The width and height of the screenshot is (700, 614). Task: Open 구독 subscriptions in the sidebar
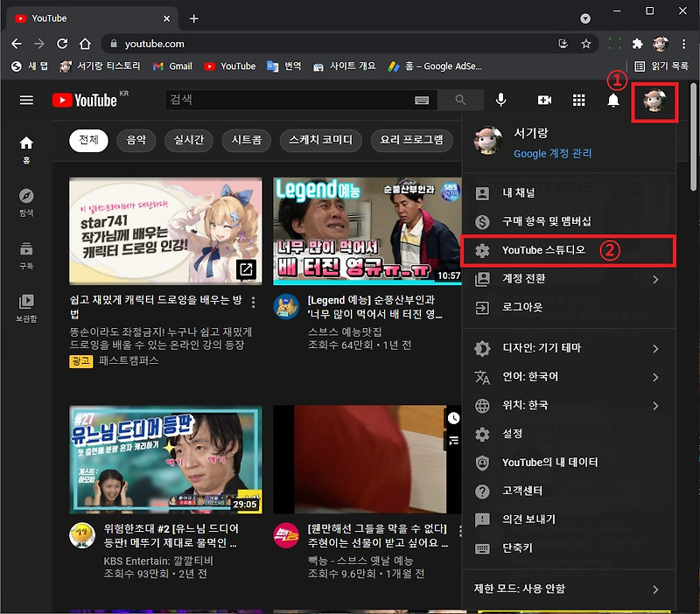coord(26,255)
